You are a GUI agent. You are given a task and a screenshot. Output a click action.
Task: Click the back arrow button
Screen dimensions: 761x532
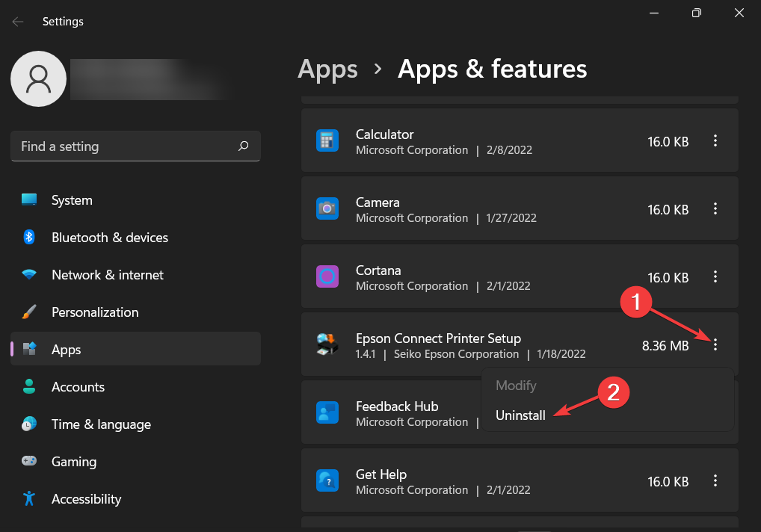pos(17,21)
